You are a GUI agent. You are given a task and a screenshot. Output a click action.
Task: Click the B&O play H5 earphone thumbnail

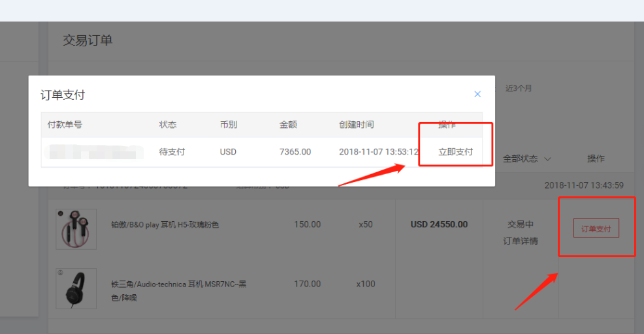click(x=76, y=229)
